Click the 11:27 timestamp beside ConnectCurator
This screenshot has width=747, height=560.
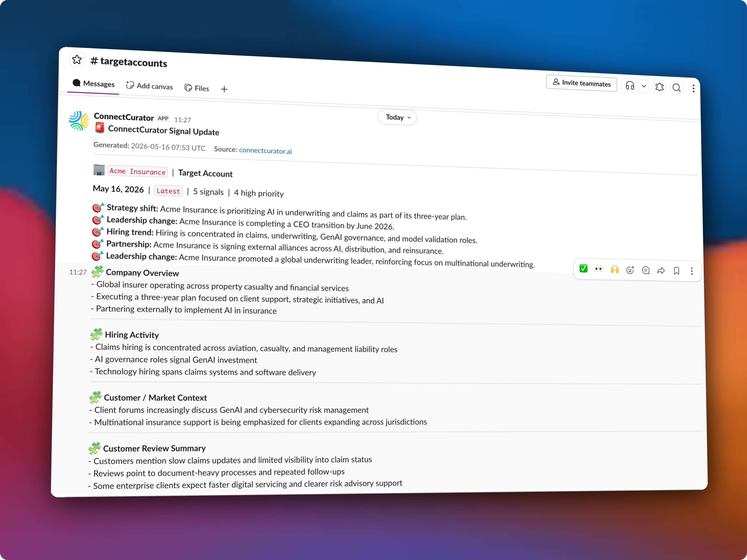[183, 120]
